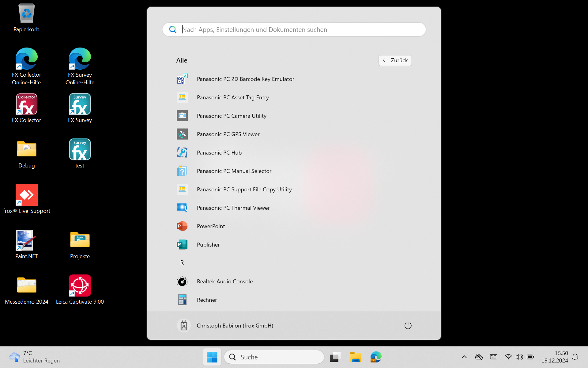Open the power options button
588x368 pixels.
point(408,325)
